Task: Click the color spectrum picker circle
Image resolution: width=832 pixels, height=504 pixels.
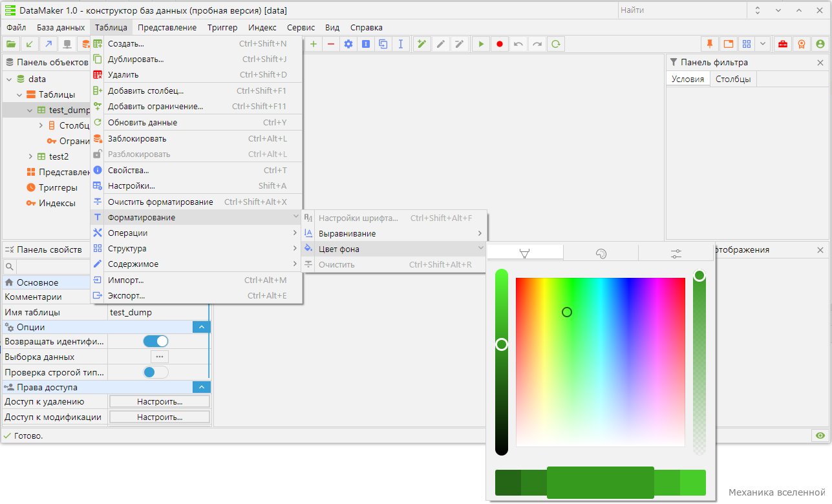Action: click(x=567, y=312)
